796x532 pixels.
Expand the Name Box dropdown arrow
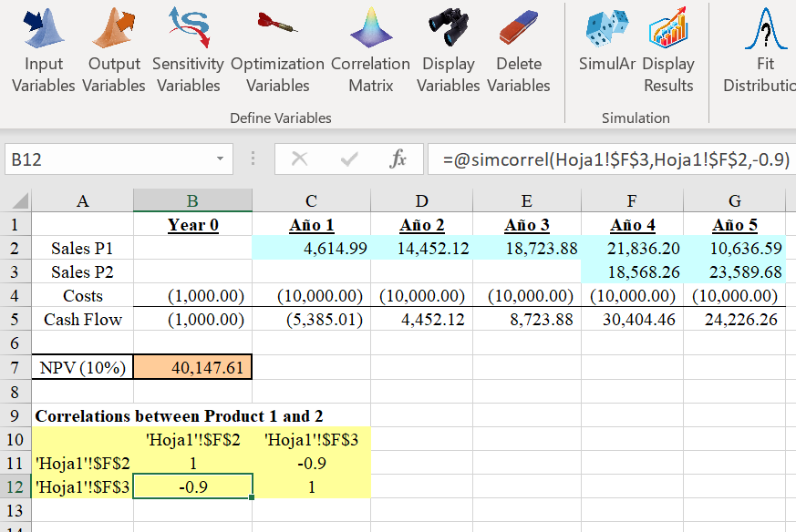[x=220, y=159]
